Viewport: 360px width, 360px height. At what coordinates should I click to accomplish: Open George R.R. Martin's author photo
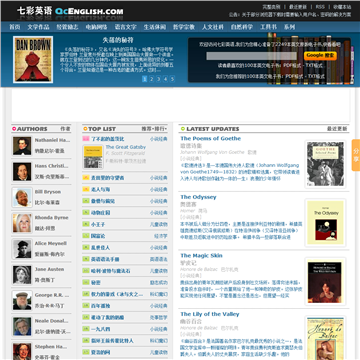tap(22, 301)
